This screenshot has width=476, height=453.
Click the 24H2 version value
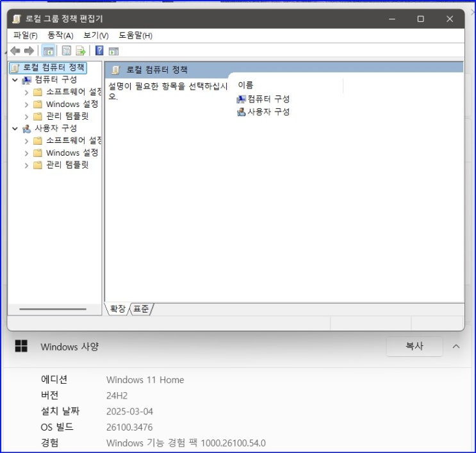coord(117,395)
